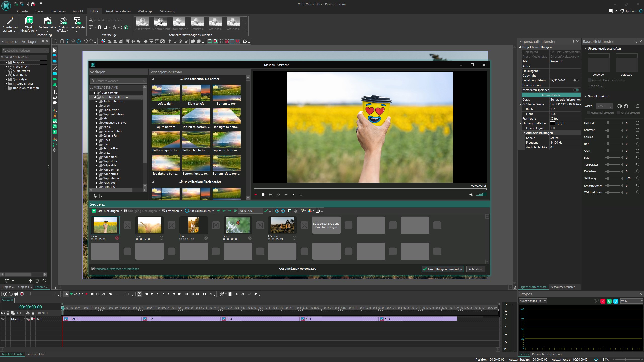
Task: Toggle visibility eye of Misch layer
Action: [x=3, y=319]
